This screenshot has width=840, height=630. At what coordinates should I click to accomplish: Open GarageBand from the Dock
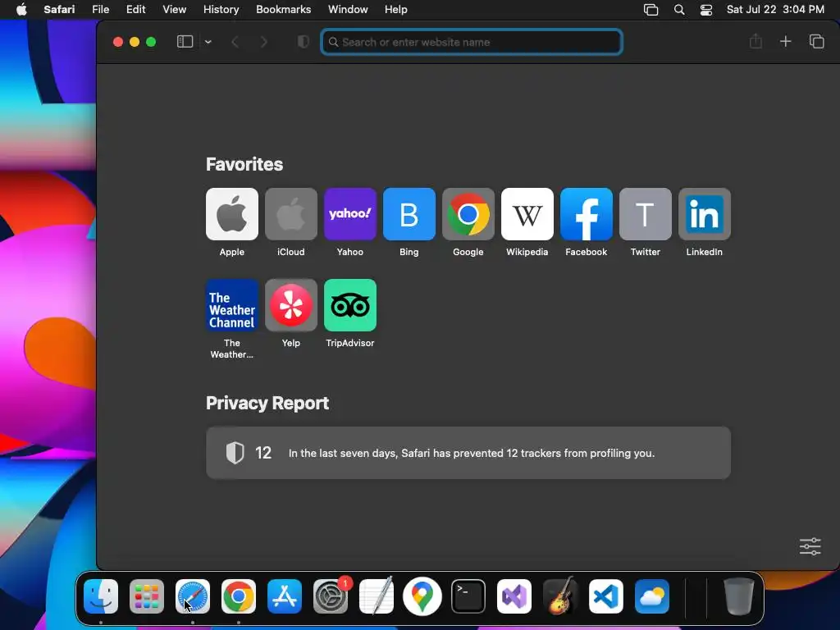(x=560, y=596)
